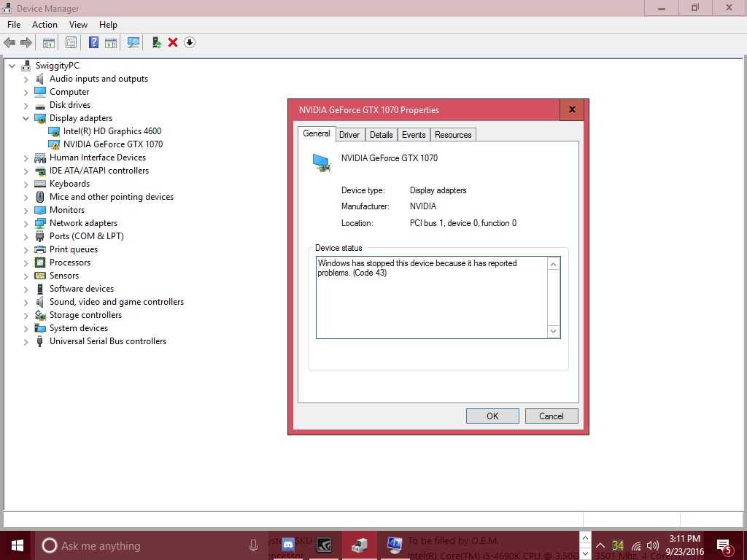Switch to the Resources tab
The height and width of the screenshot is (560, 747).
[453, 135]
